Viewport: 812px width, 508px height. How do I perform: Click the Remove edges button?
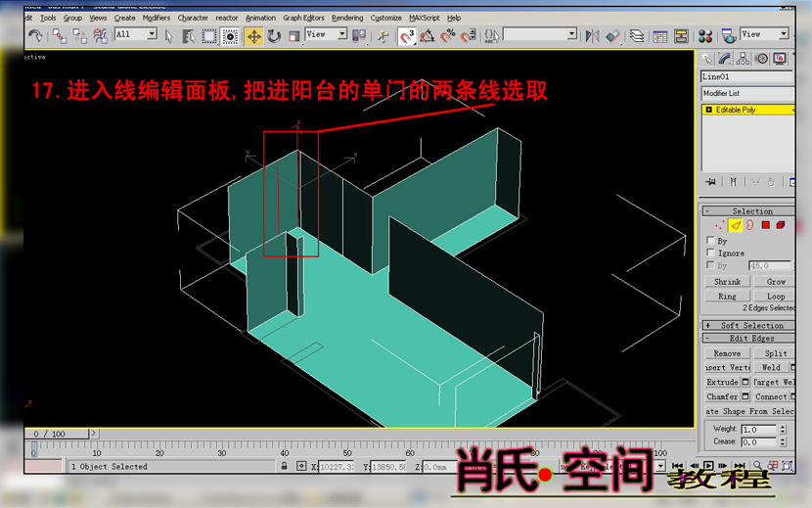coord(727,353)
